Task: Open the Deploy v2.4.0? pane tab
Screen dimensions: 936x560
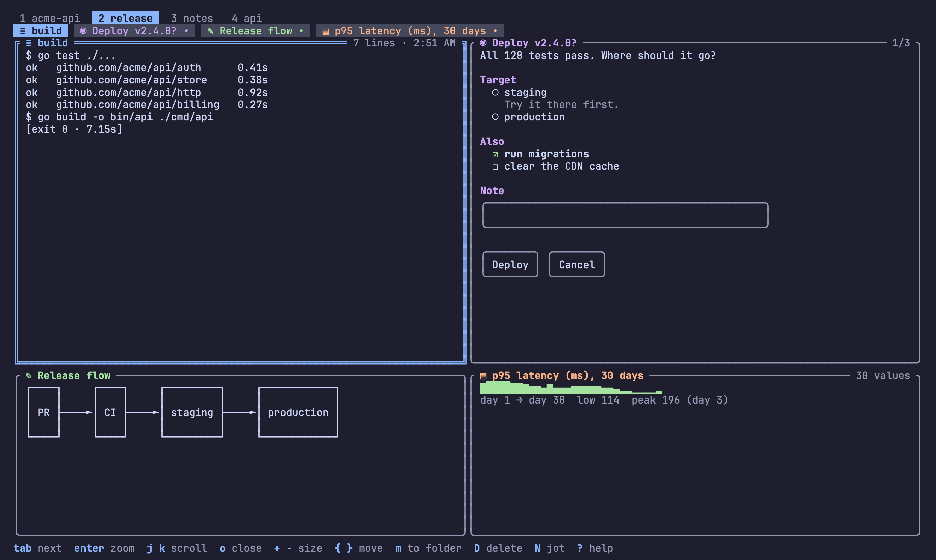Action: (x=134, y=31)
